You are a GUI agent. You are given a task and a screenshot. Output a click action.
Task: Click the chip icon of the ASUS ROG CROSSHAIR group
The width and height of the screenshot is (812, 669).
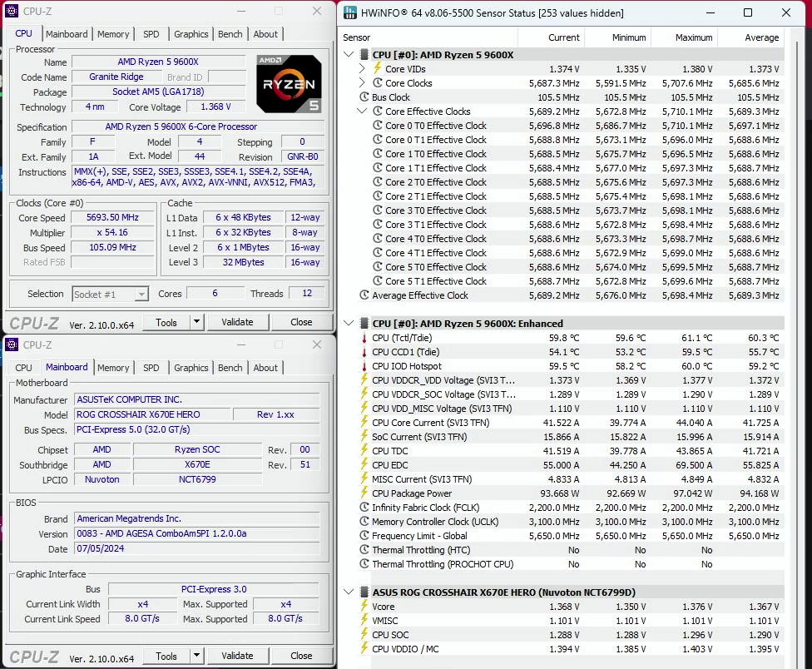tap(364, 592)
